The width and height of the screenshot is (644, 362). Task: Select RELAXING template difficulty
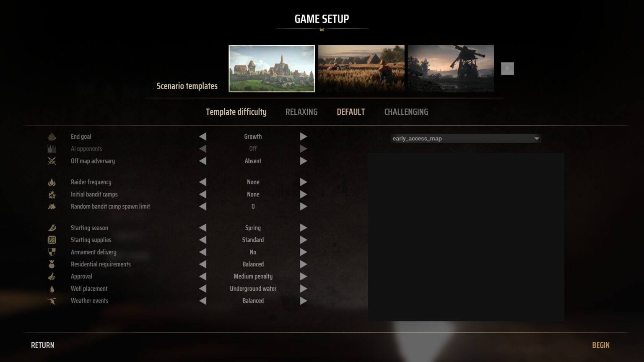301,112
